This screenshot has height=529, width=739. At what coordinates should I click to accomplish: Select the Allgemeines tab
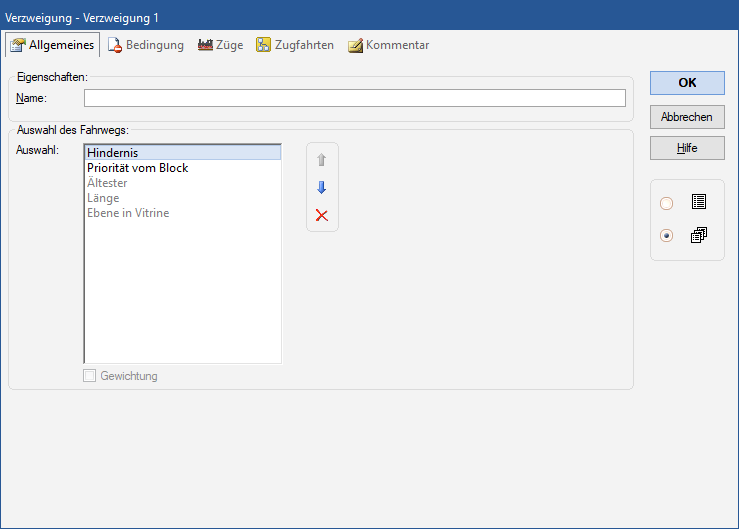pos(53,45)
